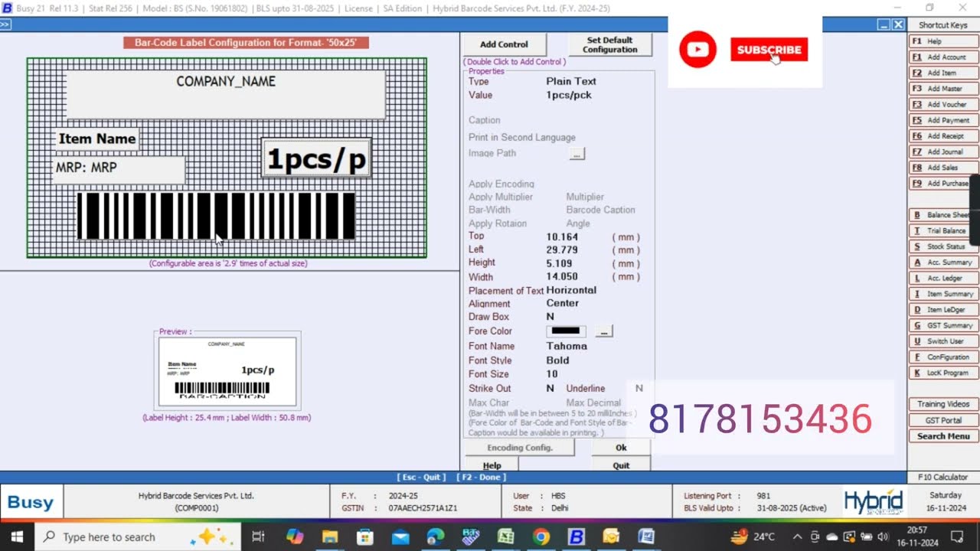The width and height of the screenshot is (980, 551).
Task: Click Training Videos button
Action: (x=943, y=404)
